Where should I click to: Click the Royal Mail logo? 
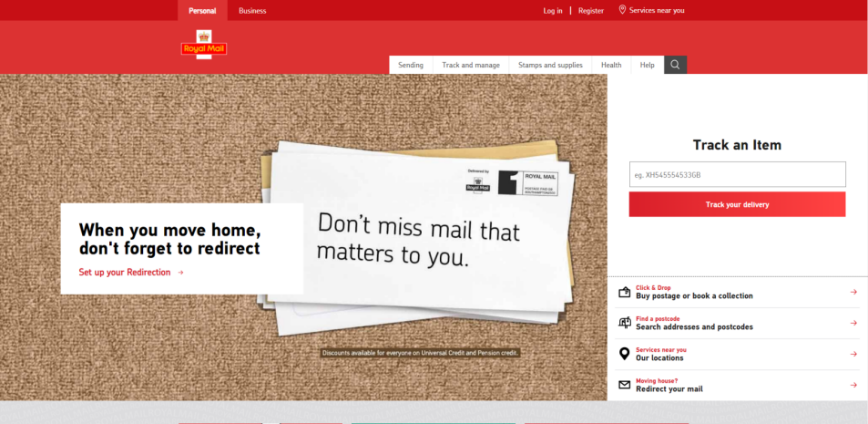203,46
